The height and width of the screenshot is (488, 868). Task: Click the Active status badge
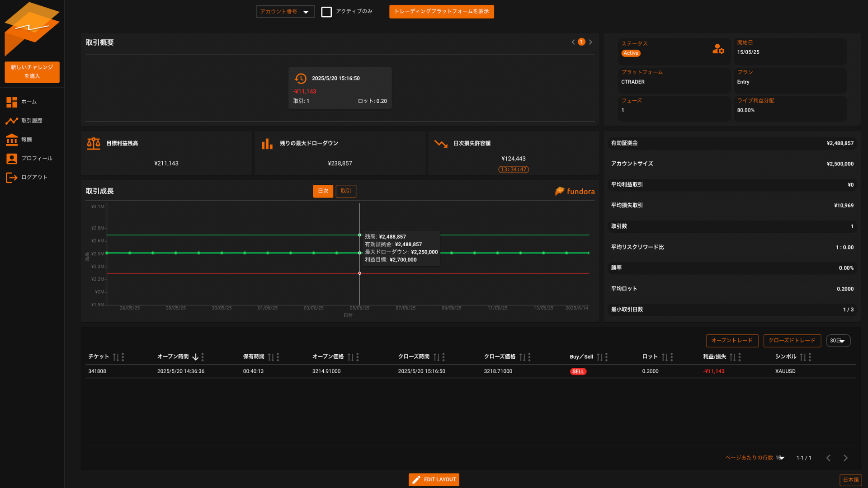click(631, 53)
